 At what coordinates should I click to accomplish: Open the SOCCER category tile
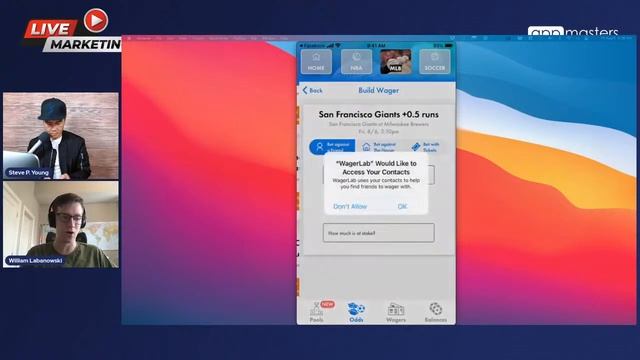pos(435,62)
